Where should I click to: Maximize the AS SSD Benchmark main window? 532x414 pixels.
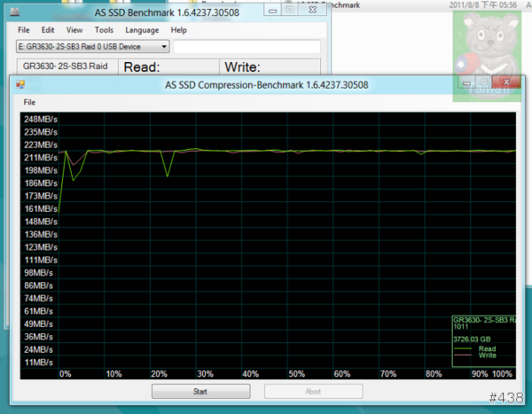[289, 10]
